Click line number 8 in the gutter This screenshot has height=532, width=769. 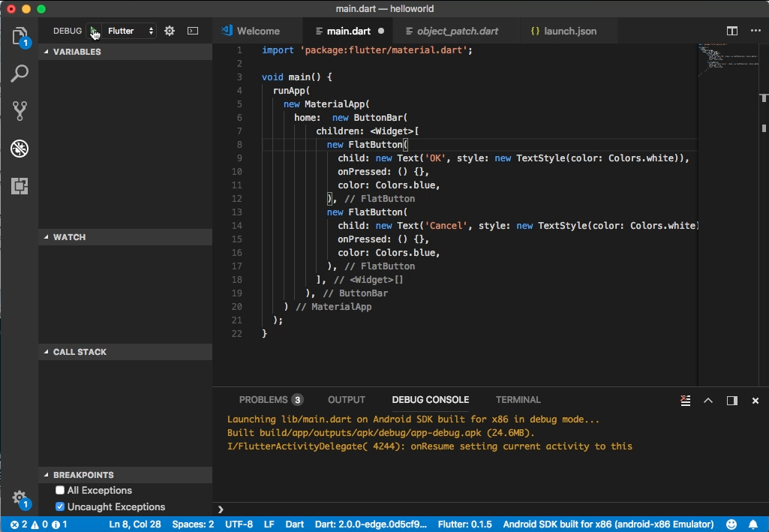(x=239, y=145)
